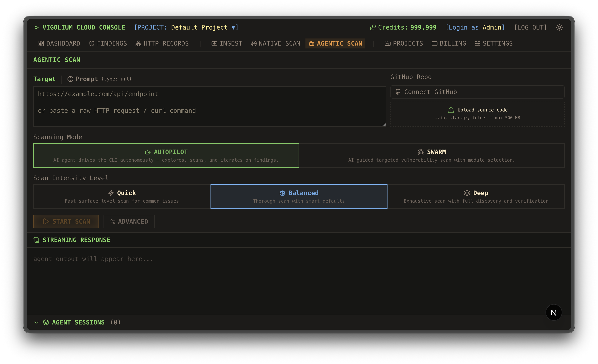Open the Projects tab

tap(404, 43)
